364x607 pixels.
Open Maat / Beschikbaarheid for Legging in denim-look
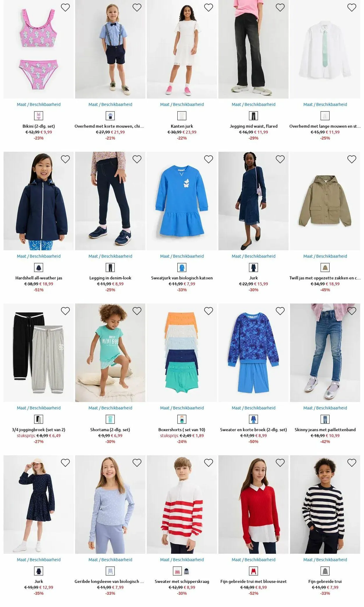pos(110,256)
